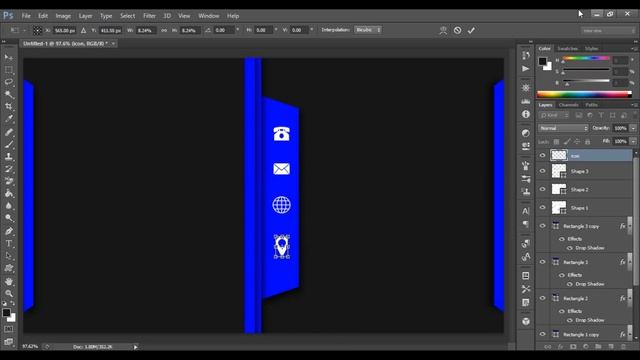The height and width of the screenshot is (360, 640).
Task: Select the Pen tool
Action: [9, 231]
